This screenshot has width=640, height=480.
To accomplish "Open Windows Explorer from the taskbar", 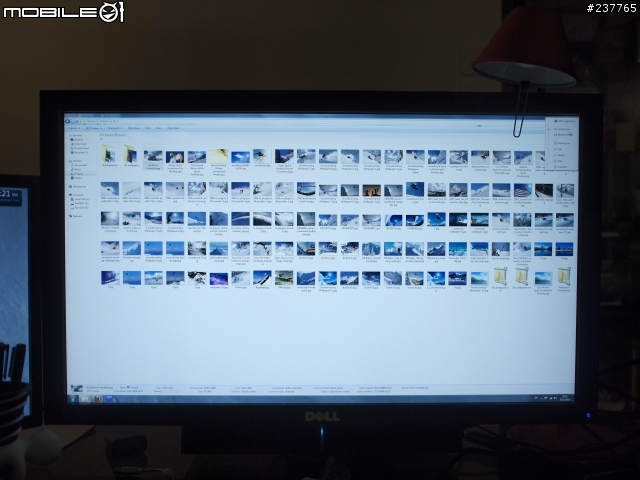I will (x=85, y=399).
